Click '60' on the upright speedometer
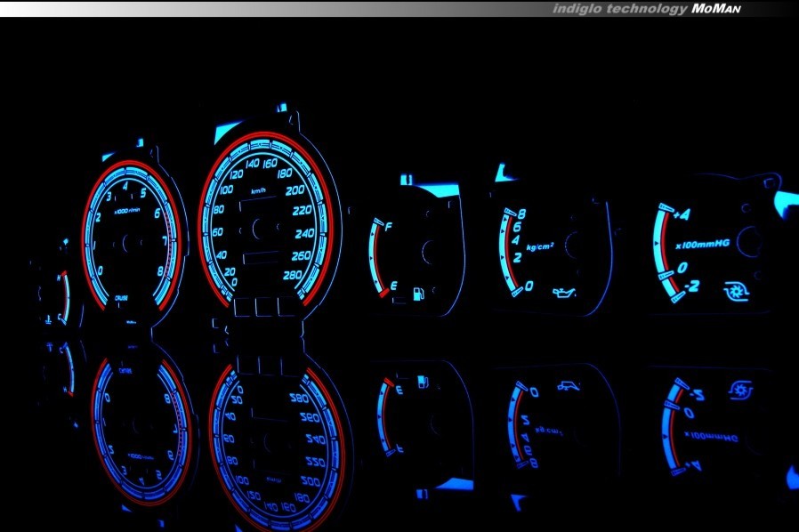799x532 pixels. [217, 232]
